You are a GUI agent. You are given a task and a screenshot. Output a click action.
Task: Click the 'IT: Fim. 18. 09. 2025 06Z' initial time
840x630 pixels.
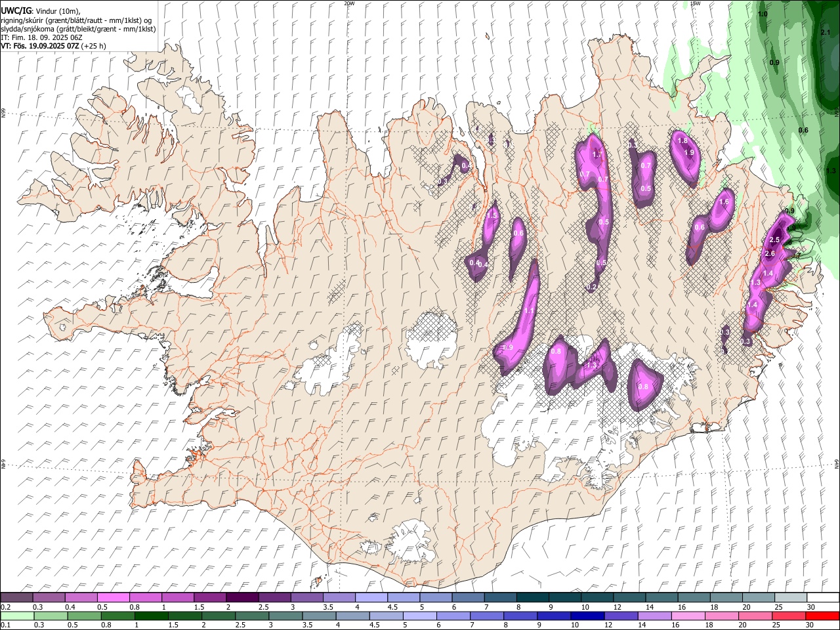click(41, 37)
